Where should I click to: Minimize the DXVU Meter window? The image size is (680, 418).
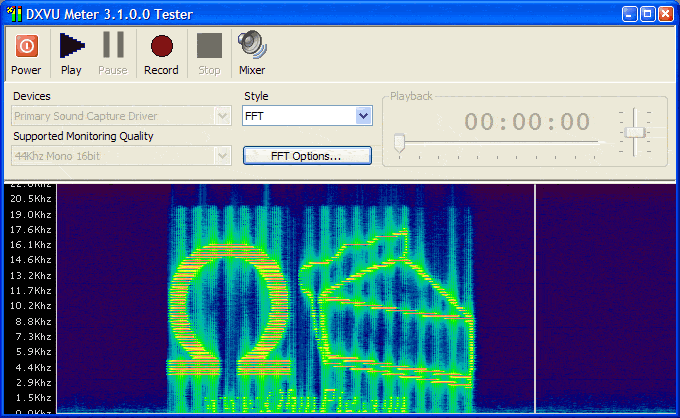tap(628, 14)
